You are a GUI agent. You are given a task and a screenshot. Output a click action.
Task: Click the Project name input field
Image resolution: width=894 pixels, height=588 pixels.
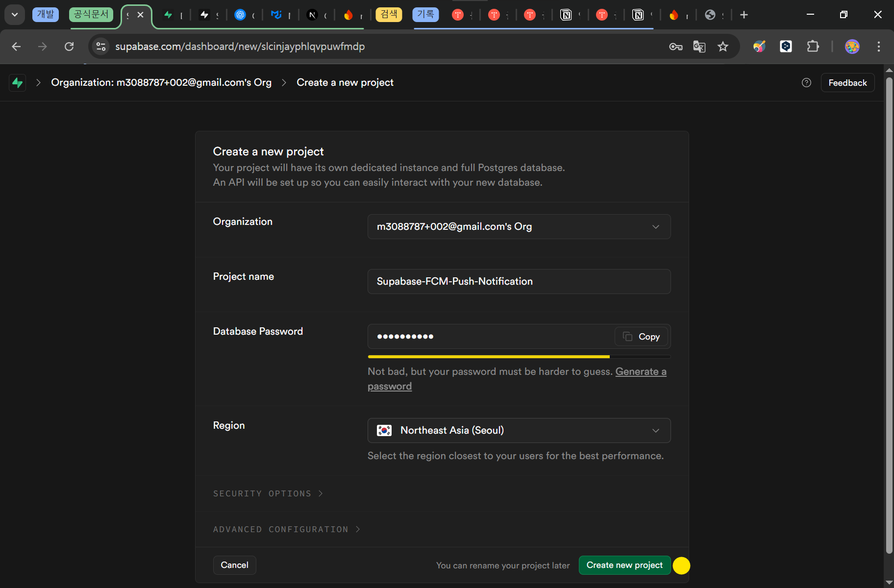click(x=519, y=281)
